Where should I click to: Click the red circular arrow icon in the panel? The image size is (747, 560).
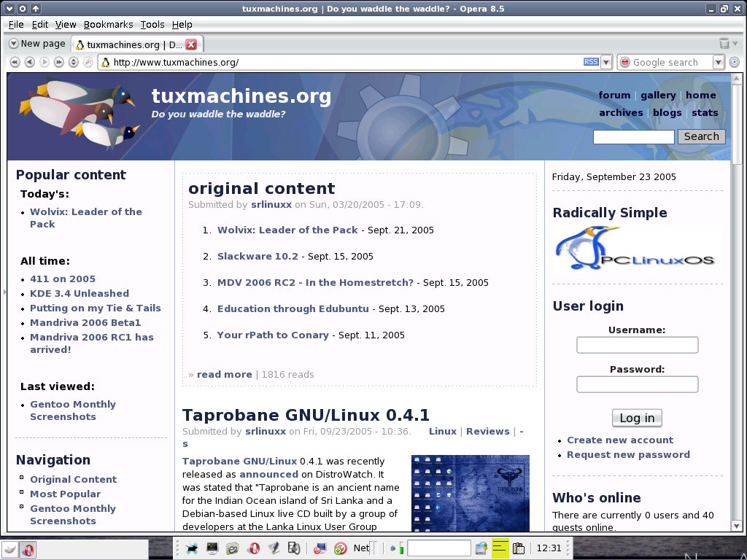(340, 548)
